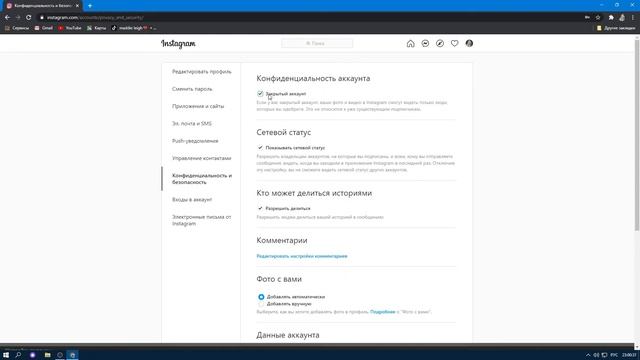Bookmark this page with star icon
Viewport: 640px width, 360px height.
pyautogui.click(x=598, y=18)
